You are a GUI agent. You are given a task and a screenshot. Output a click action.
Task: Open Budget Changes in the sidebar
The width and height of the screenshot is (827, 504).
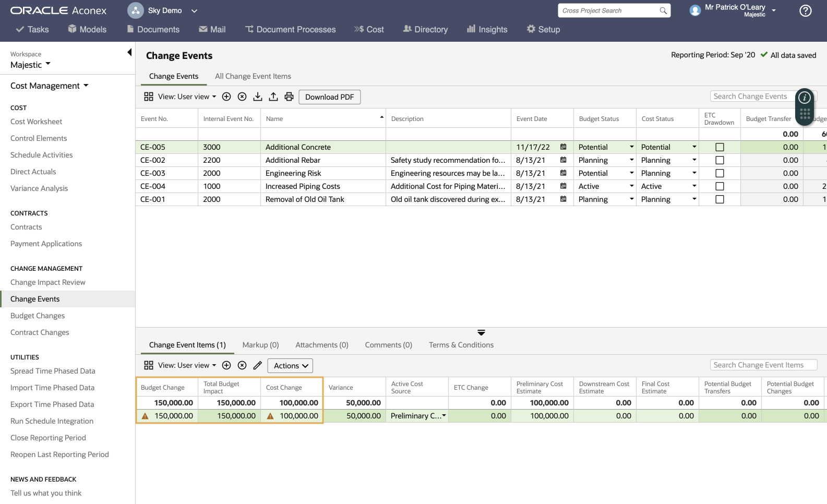tap(38, 316)
